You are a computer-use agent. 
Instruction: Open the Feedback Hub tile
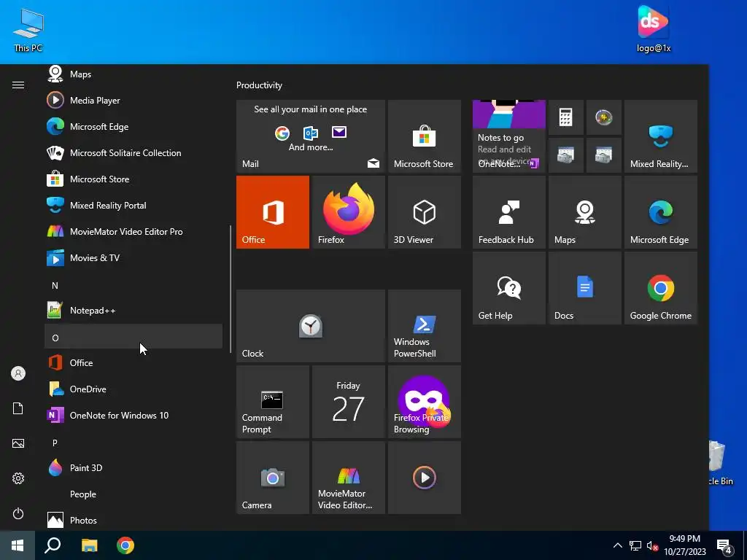tap(508, 212)
